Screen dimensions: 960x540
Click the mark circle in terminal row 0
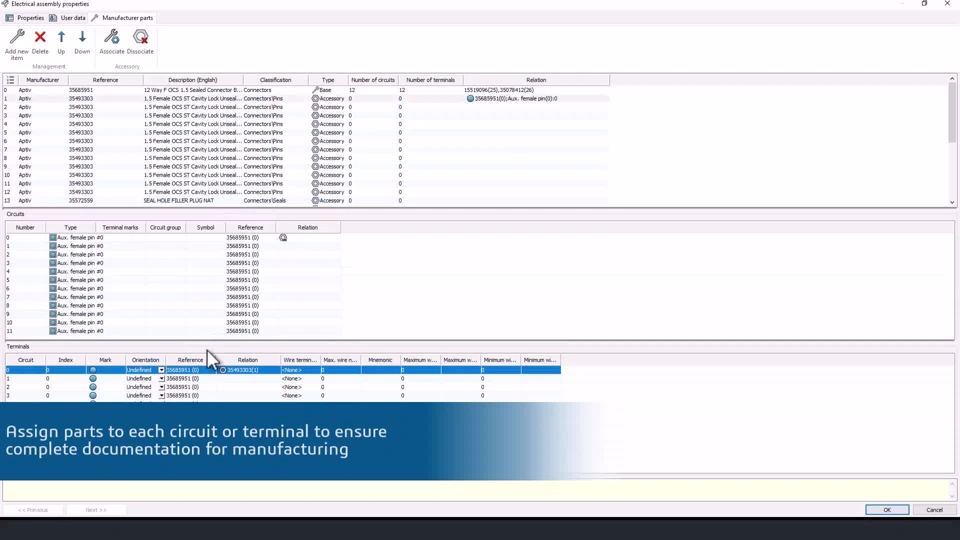[x=93, y=370]
